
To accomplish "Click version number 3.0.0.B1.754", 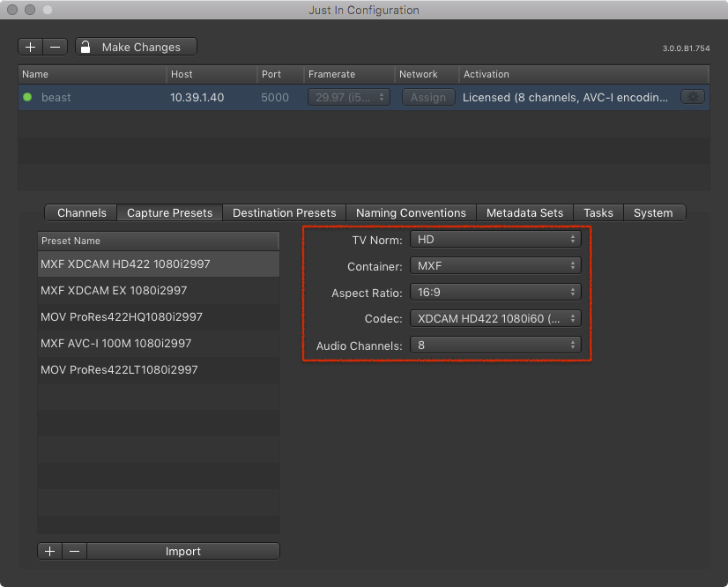I will tap(687, 48).
